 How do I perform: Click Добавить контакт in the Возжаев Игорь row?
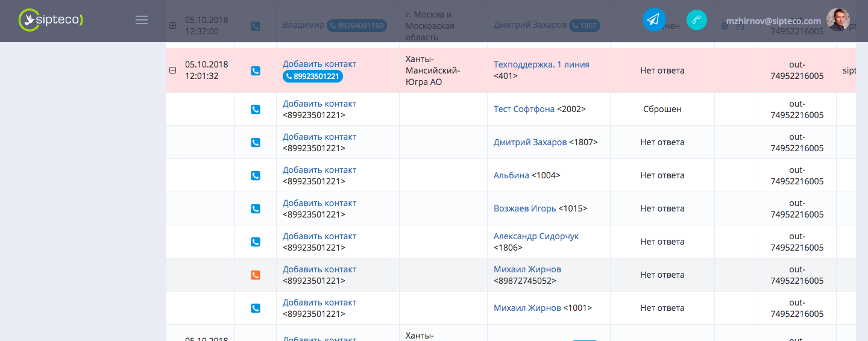pos(319,203)
